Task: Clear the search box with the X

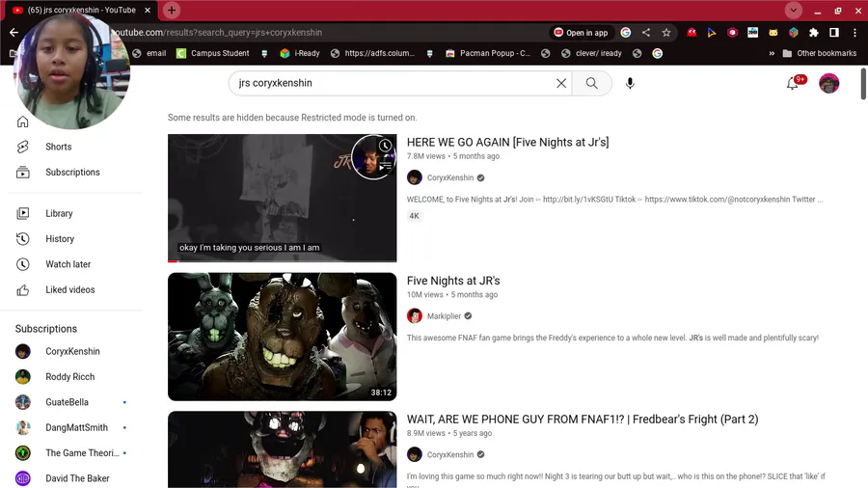Action: tap(560, 83)
